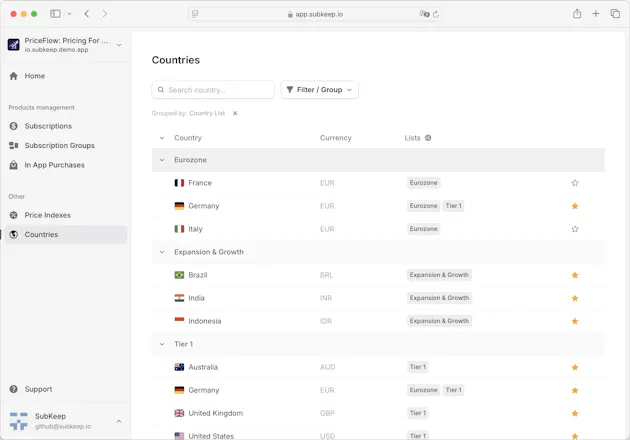Click the Indonesia flag icon
Viewport: 630px width, 440px height.
pos(179,321)
